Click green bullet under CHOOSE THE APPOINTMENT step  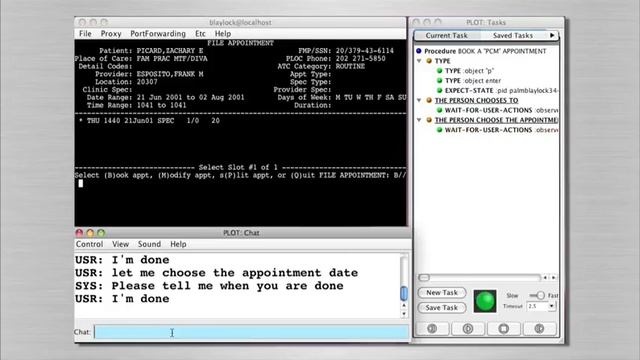click(440, 130)
